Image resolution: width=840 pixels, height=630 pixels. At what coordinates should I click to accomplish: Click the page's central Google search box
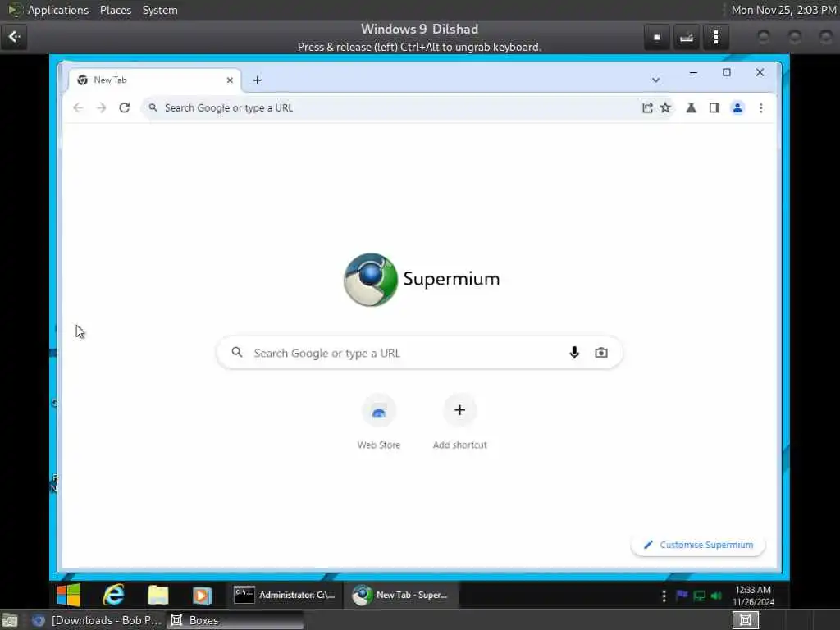(x=419, y=353)
